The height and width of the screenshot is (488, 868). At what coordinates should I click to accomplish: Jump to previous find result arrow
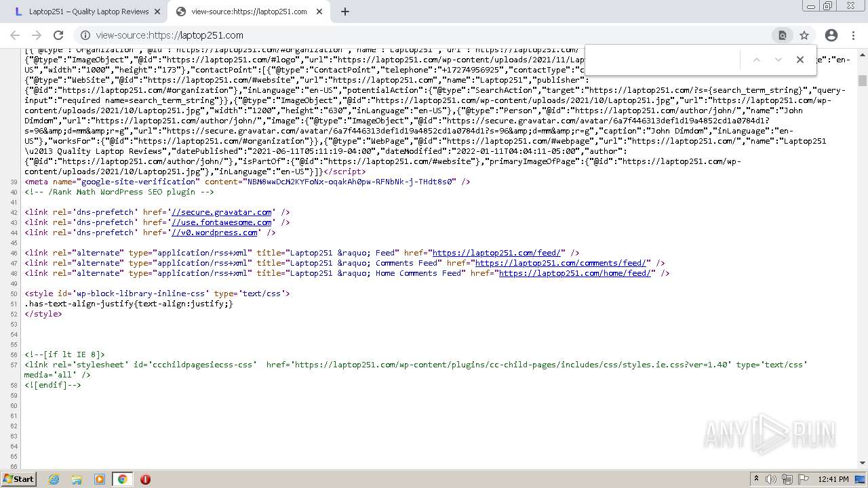757,60
